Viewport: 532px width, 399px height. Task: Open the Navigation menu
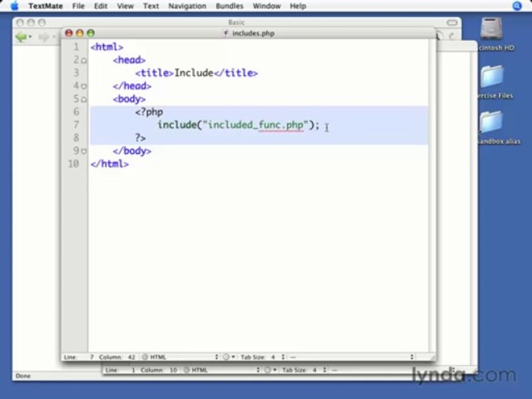tap(187, 6)
